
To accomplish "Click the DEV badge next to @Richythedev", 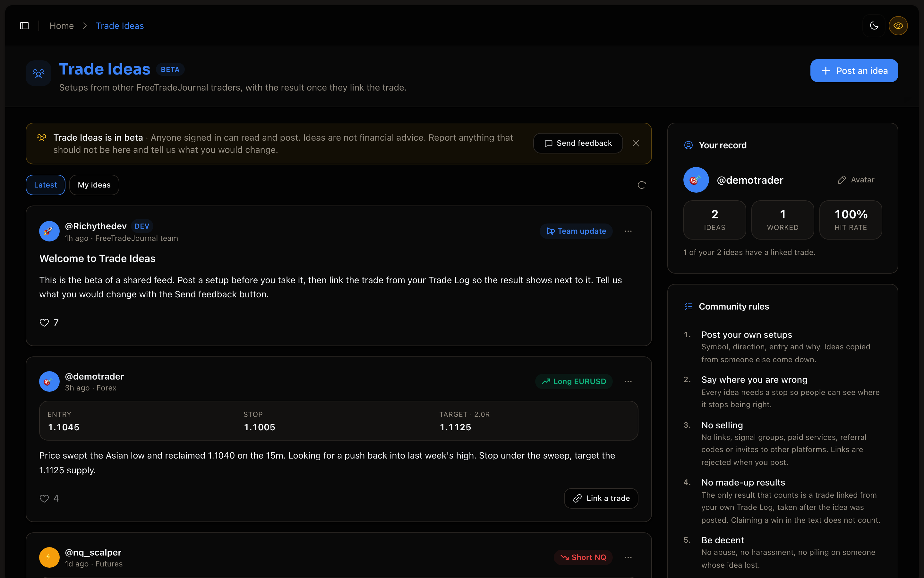I will coord(142,226).
